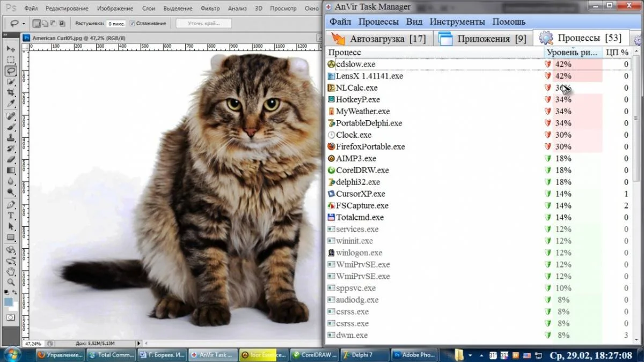Click the Растушевка feather input field
Viewport: 644px width, 362px height.
116,24
